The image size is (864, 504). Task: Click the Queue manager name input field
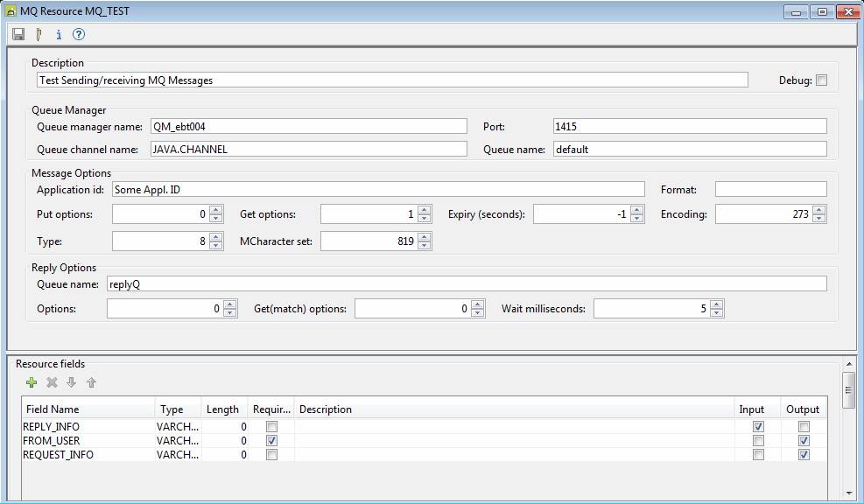[307, 126]
